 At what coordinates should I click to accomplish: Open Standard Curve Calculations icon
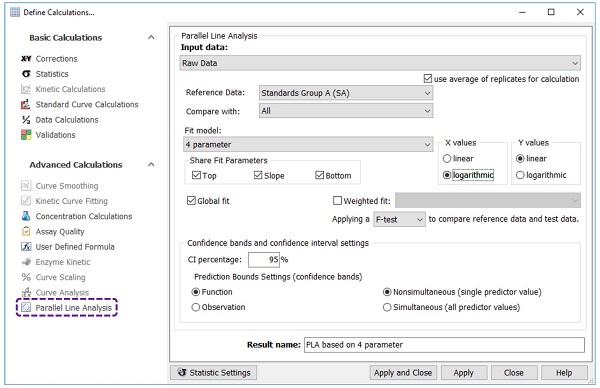(x=26, y=104)
